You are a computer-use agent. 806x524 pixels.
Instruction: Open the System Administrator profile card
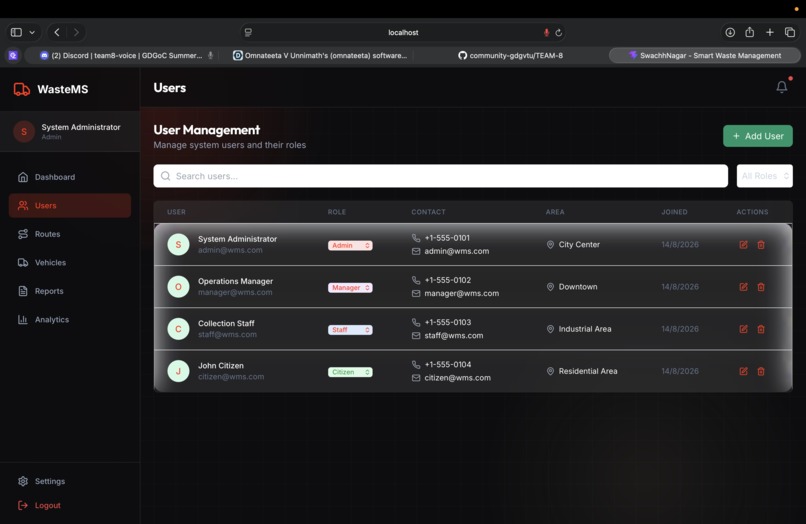70,131
